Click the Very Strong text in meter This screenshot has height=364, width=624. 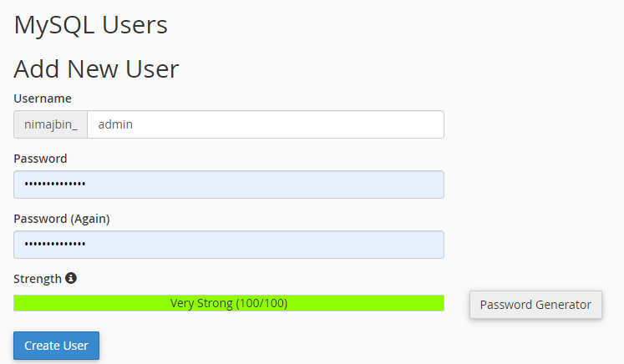pyautogui.click(x=201, y=303)
